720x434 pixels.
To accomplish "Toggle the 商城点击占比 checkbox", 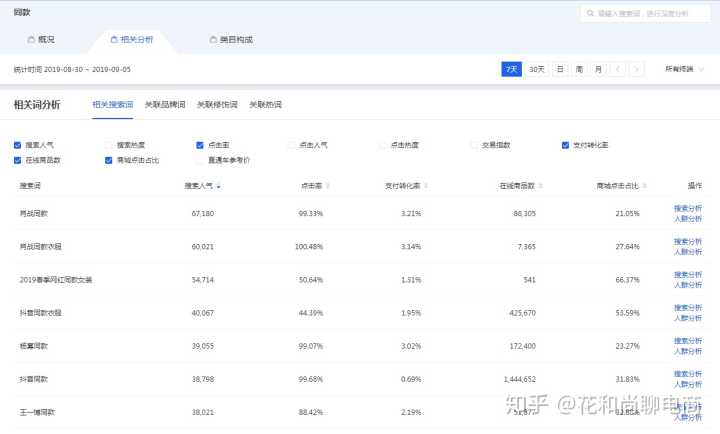I will 108,160.
